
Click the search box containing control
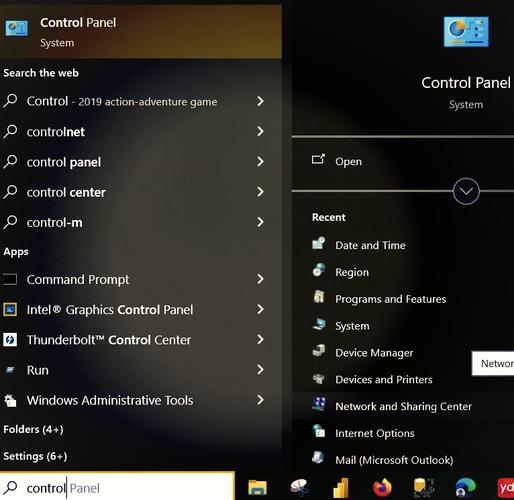coord(117,488)
